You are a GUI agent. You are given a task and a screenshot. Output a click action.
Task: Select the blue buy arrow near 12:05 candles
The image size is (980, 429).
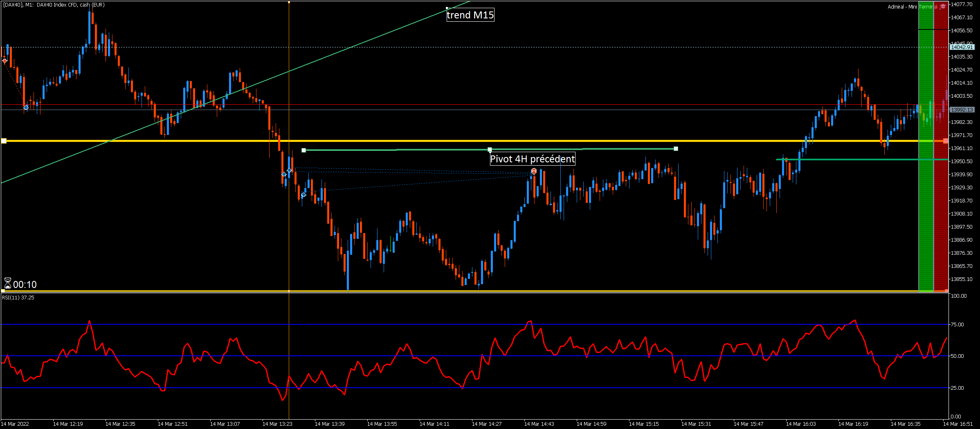(x=26, y=107)
